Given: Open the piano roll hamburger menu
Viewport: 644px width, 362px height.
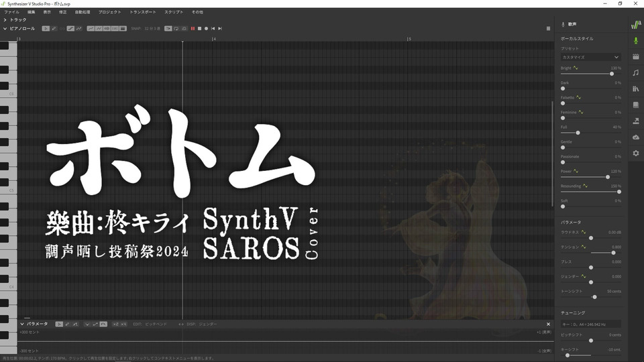Looking at the screenshot, I should click(x=548, y=29).
